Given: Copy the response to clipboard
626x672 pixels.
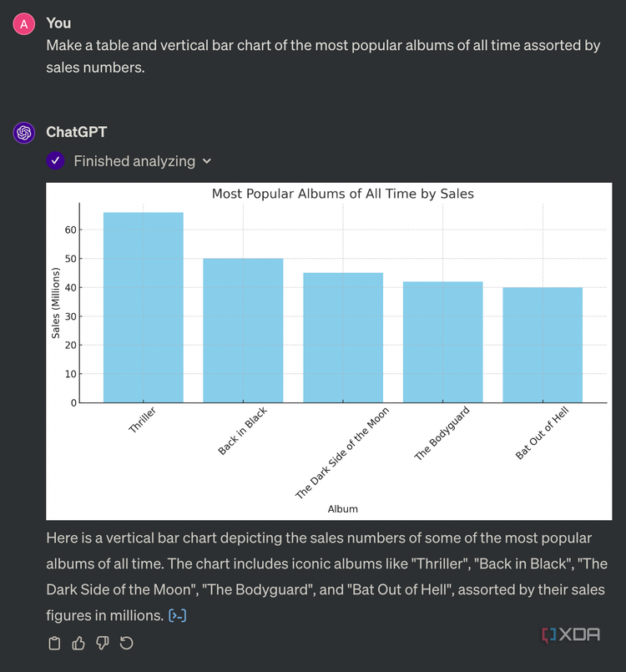Looking at the screenshot, I should (x=53, y=643).
